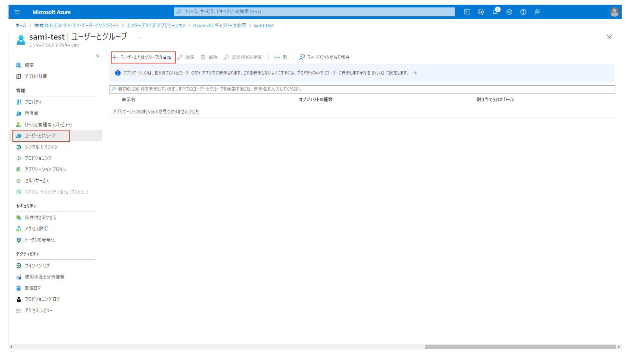Click the 削除 (delete) toolbar button
The image size is (640, 364).
tap(209, 57)
